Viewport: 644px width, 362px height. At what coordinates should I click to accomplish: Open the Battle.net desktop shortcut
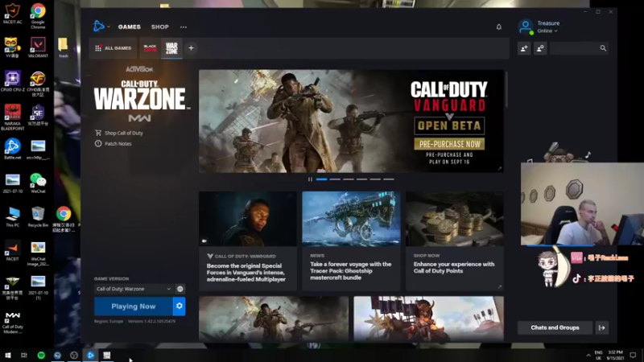click(x=12, y=149)
